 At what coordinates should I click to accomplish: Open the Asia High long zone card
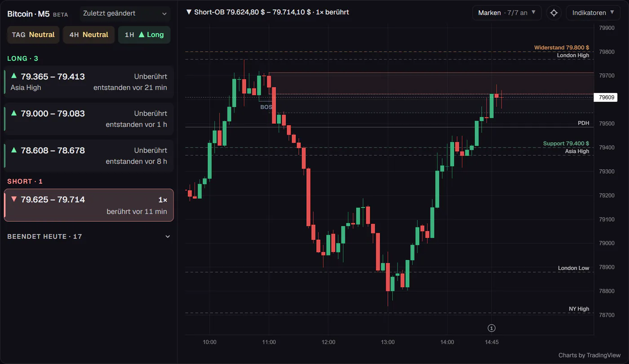pyautogui.click(x=89, y=82)
